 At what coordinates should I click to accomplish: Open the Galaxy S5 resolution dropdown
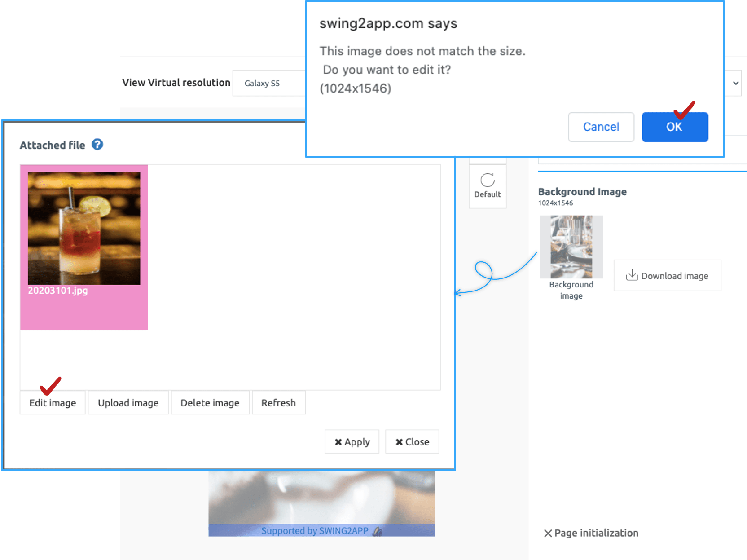click(x=268, y=83)
